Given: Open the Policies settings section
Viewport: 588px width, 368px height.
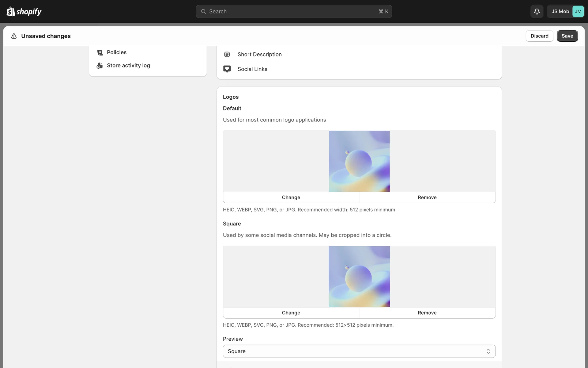Looking at the screenshot, I should pos(117,52).
